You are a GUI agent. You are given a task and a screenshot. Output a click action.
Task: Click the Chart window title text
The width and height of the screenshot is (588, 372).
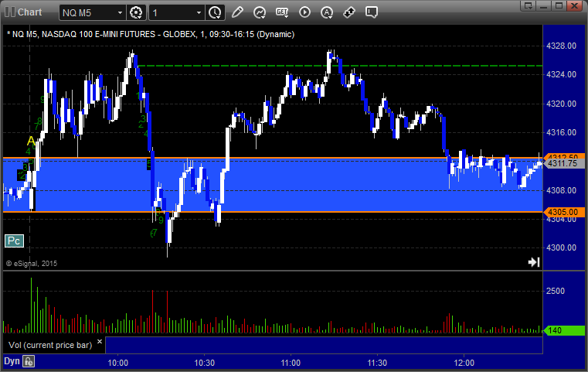[x=30, y=12]
